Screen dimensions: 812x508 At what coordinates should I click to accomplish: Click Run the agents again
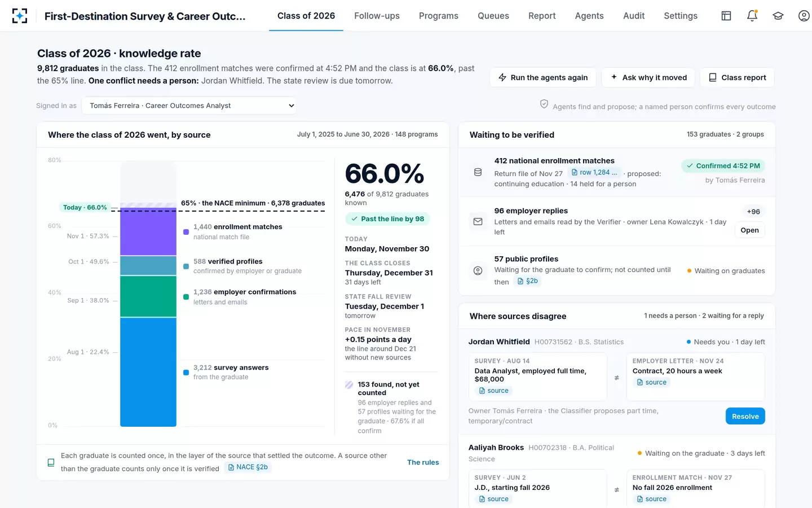coord(543,77)
